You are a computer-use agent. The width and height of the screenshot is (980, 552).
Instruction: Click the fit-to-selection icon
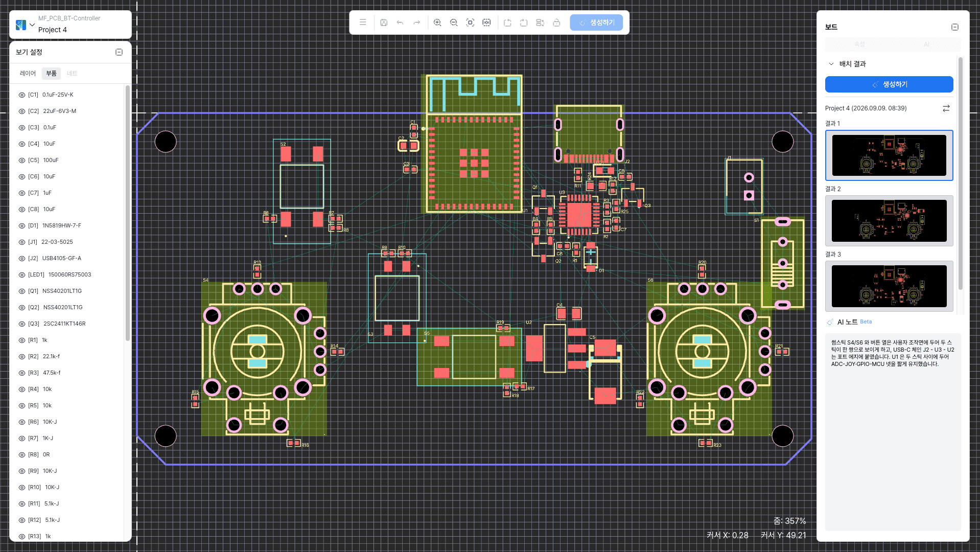(486, 22)
